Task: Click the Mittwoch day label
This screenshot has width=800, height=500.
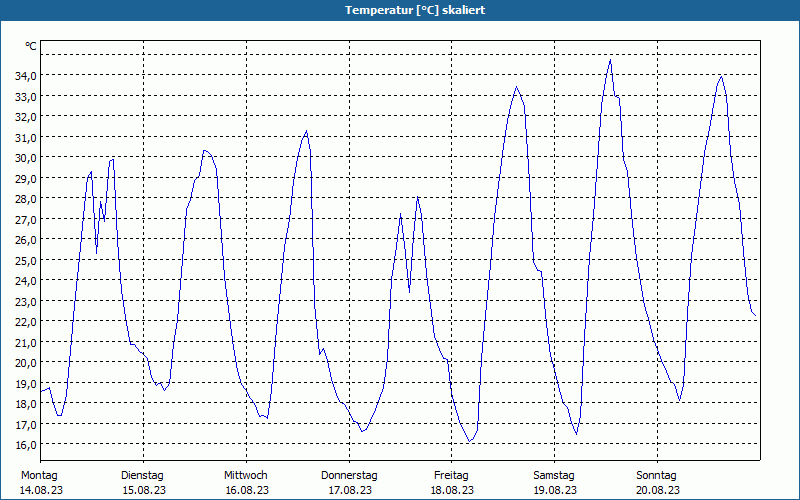Action: pos(245,476)
